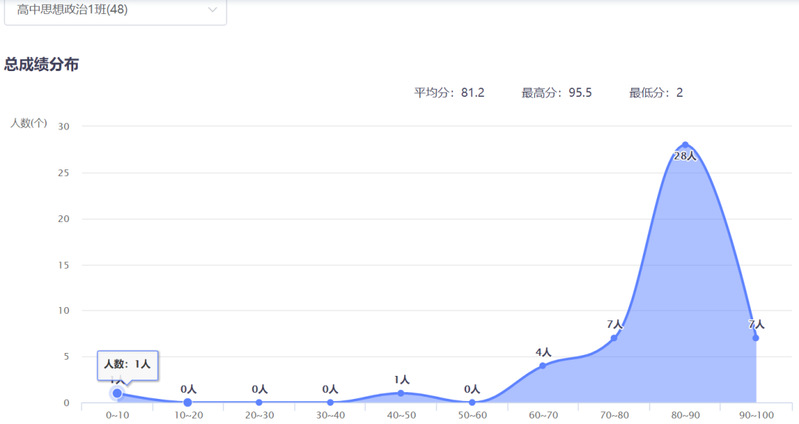Click the 最高分：95.5 statistic

(556, 93)
